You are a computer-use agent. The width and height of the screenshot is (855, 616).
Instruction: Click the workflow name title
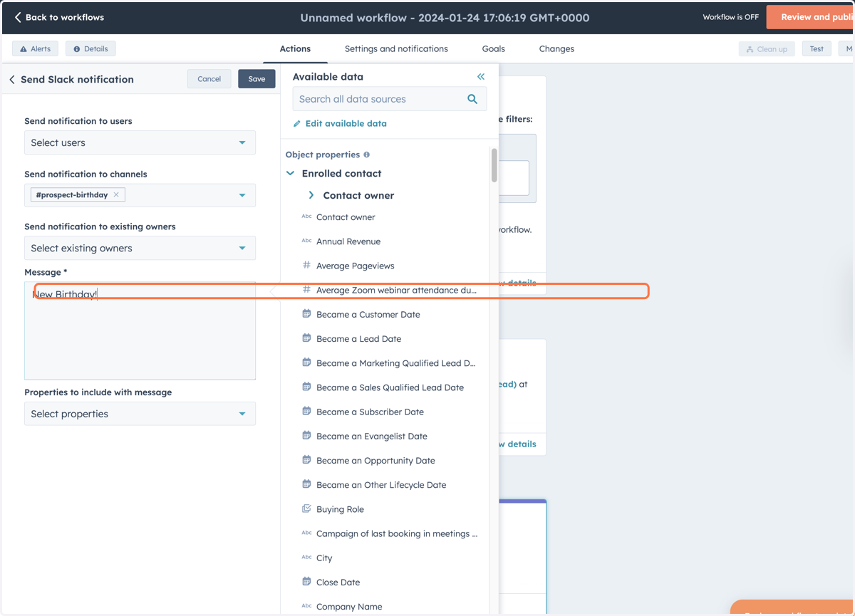(445, 18)
